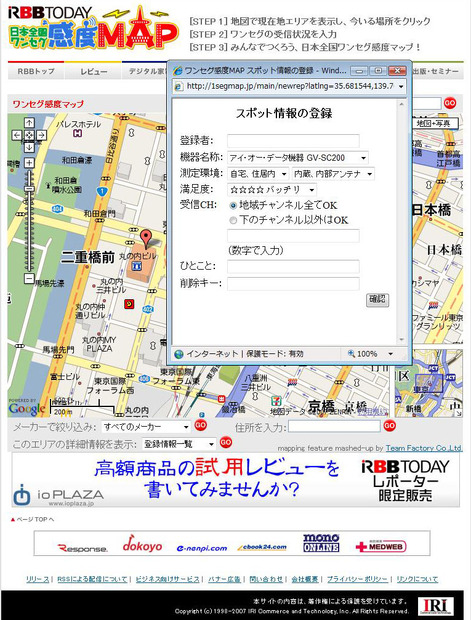471x620 pixels.
Task: Open the 問い合わせ footer link
Action: [x=266, y=579]
